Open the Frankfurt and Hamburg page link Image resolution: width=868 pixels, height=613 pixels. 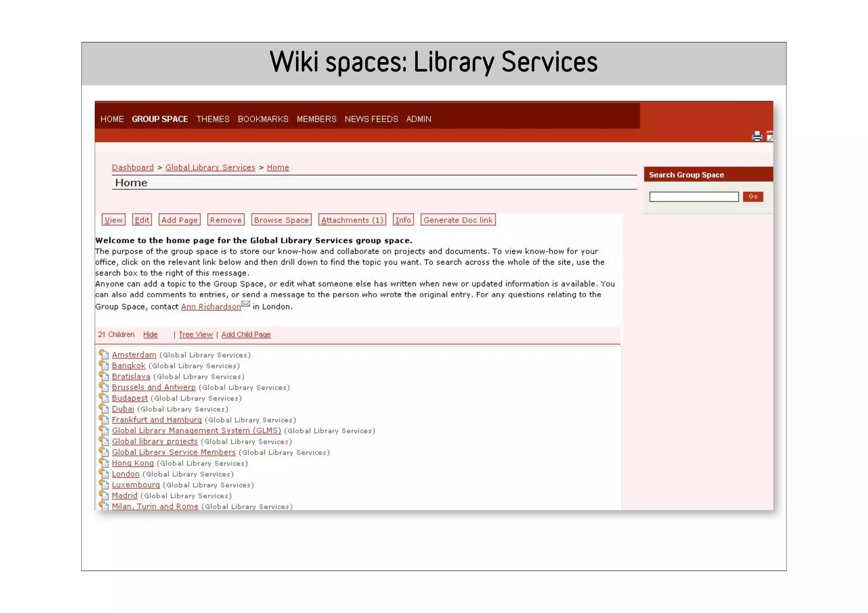pos(157,419)
